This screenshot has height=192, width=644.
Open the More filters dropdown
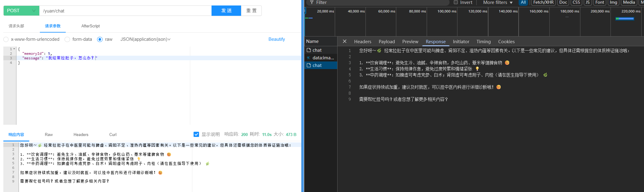[498, 2]
